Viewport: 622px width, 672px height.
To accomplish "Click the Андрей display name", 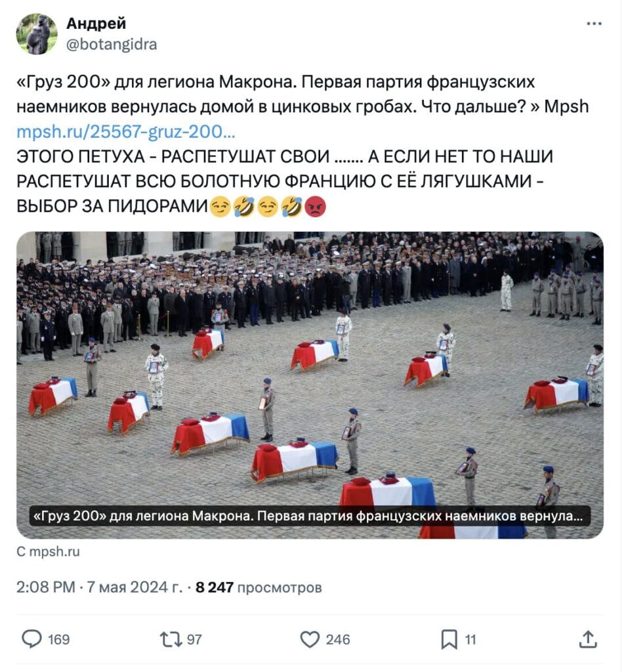I will (96, 23).
